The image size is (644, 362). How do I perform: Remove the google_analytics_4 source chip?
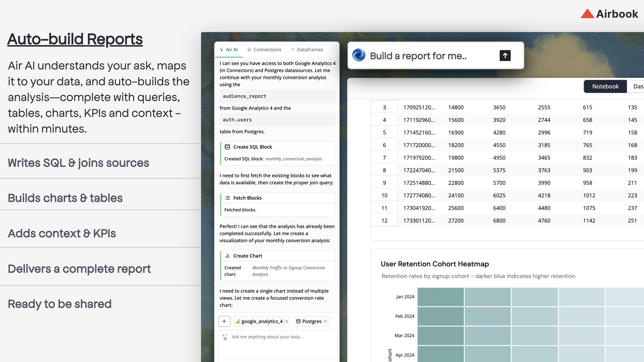[x=286, y=321]
